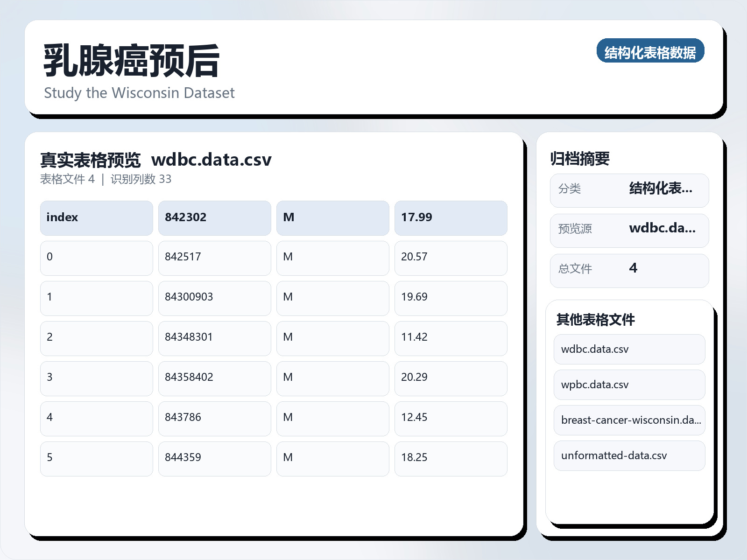This screenshot has height=560, width=747.
Task: Open unformatted-data.csv file entry
Action: (x=629, y=455)
